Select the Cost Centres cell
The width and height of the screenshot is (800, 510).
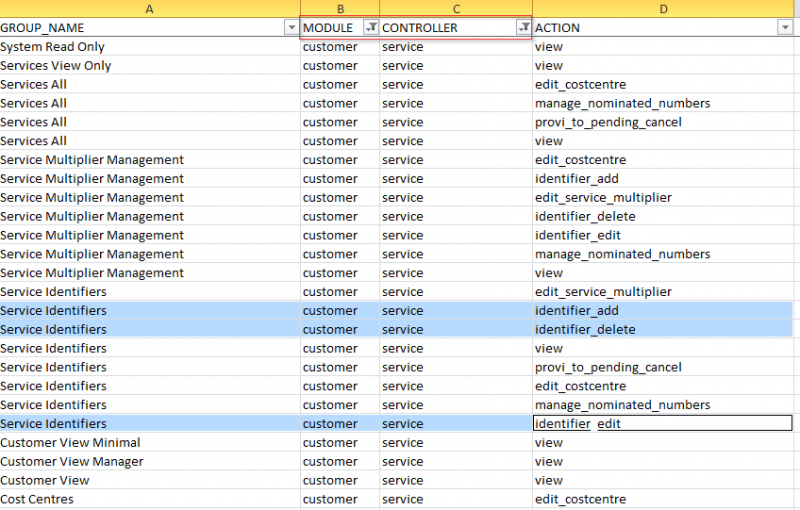(150, 499)
